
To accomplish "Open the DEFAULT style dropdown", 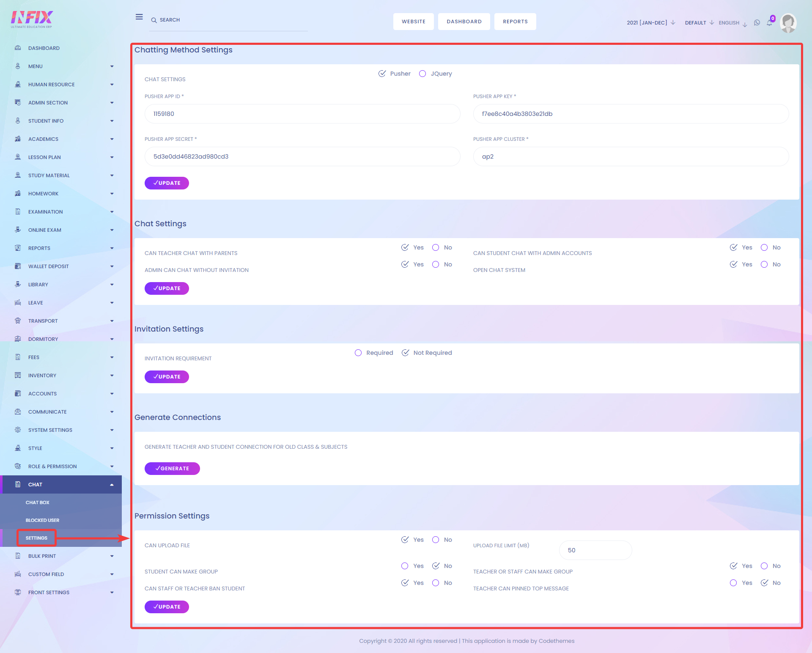I will coord(700,23).
